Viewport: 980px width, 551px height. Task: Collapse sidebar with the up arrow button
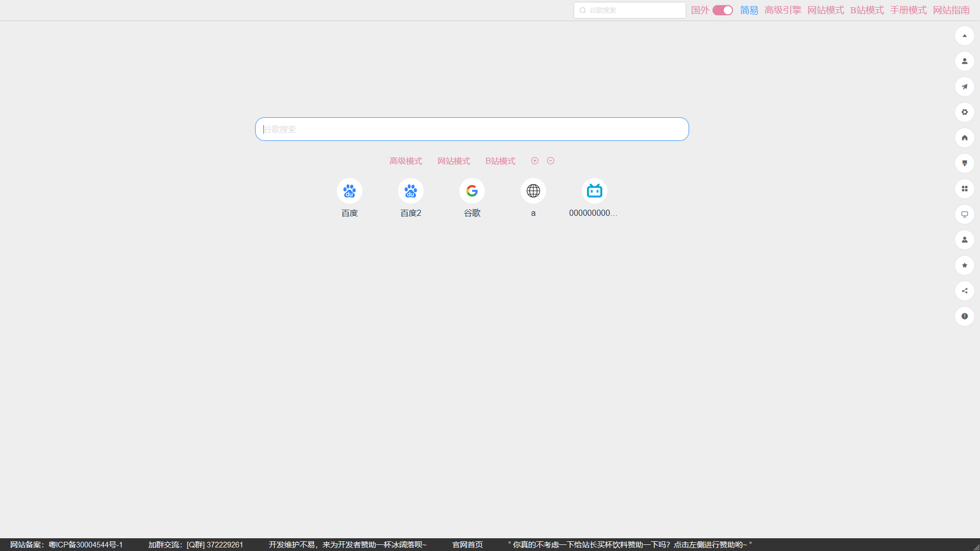(x=964, y=36)
